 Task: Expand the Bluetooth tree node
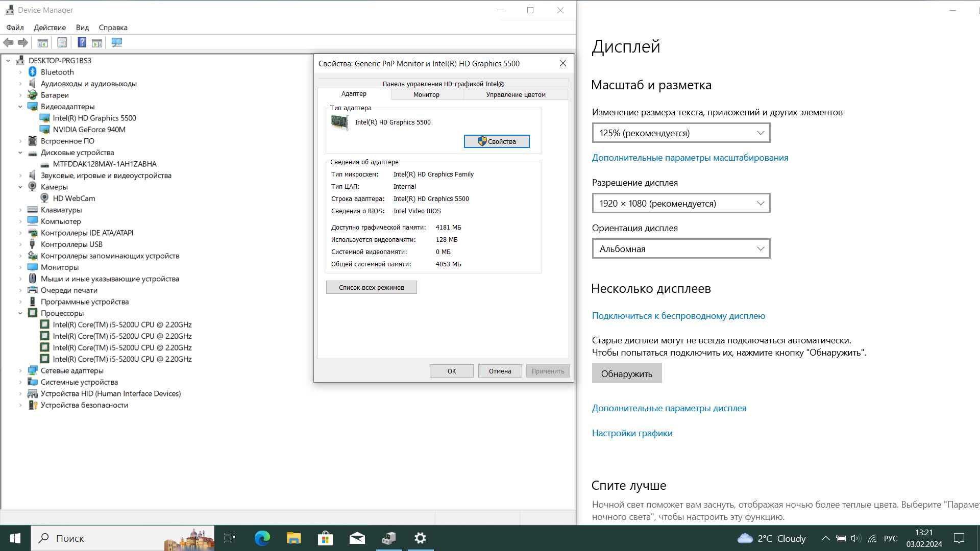coord(20,72)
